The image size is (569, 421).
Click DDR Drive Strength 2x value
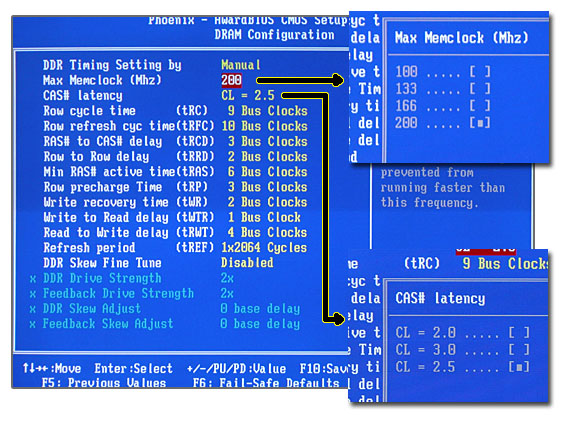tap(227, 278)
